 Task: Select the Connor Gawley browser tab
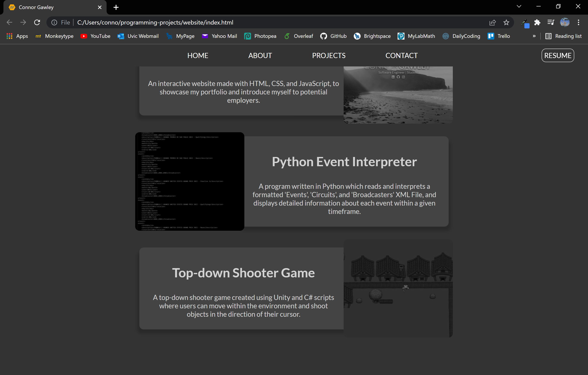(55, 7)
